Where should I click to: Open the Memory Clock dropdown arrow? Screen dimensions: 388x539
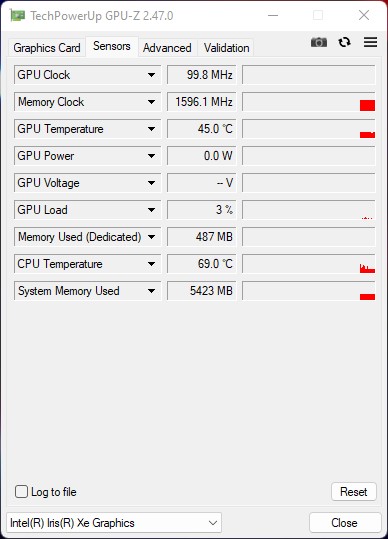click(x=151, y=102)
